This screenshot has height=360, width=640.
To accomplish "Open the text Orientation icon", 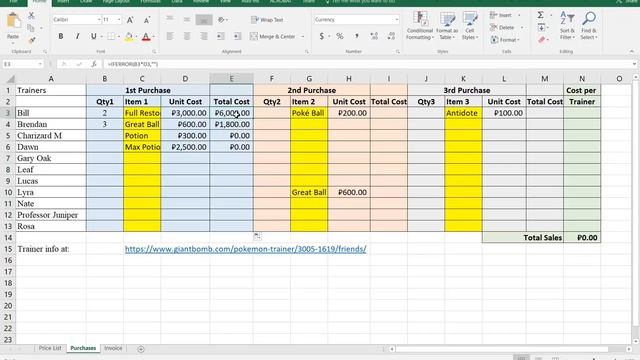I will (x=221, y=19).
